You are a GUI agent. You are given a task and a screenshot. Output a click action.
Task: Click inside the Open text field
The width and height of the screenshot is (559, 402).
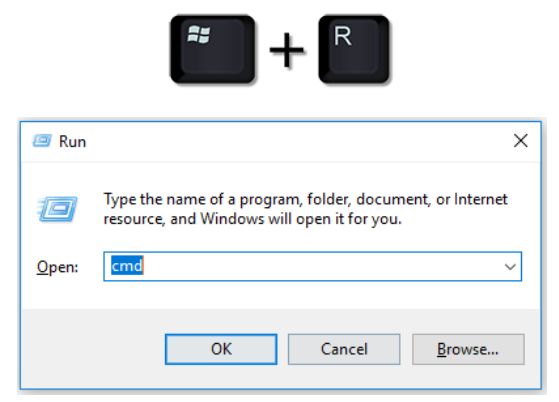point(312,267)
